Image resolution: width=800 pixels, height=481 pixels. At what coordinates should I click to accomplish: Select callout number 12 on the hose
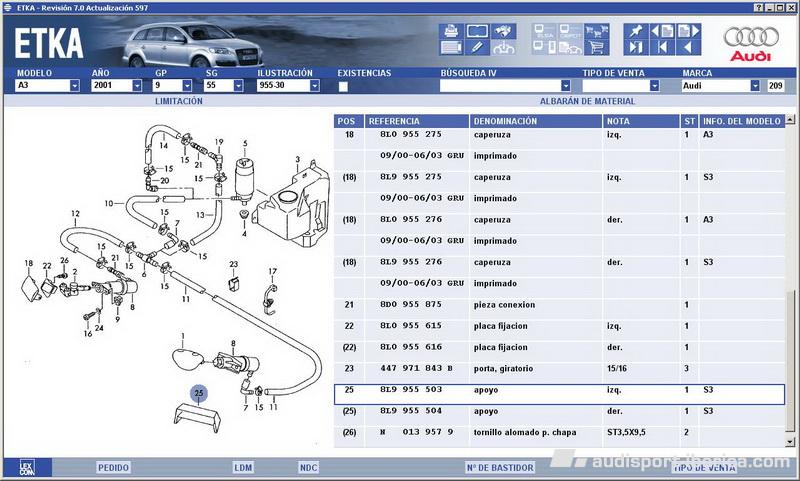click(76, 214)
